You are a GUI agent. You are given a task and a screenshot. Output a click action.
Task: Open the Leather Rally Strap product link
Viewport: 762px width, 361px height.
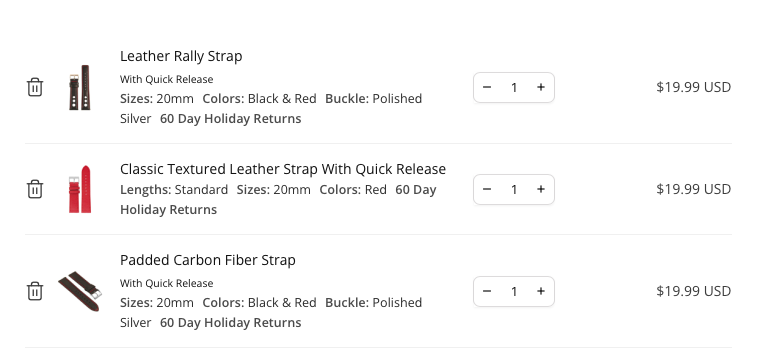point(181,56)
